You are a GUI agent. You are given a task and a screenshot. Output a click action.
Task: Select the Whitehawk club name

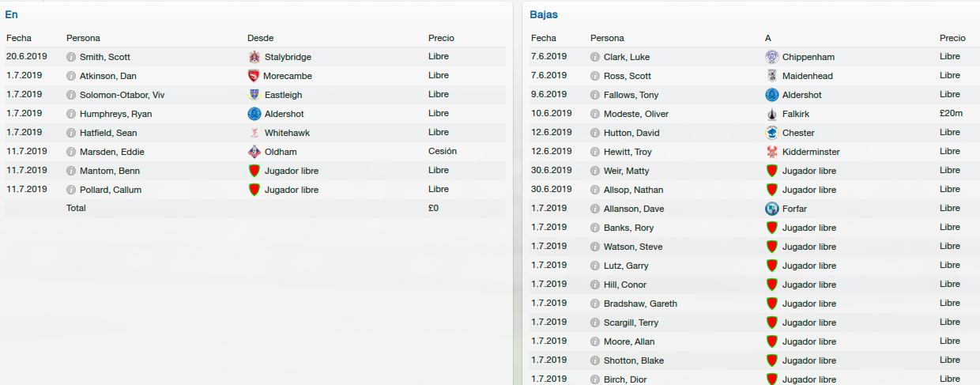click(x=286, y=133)
